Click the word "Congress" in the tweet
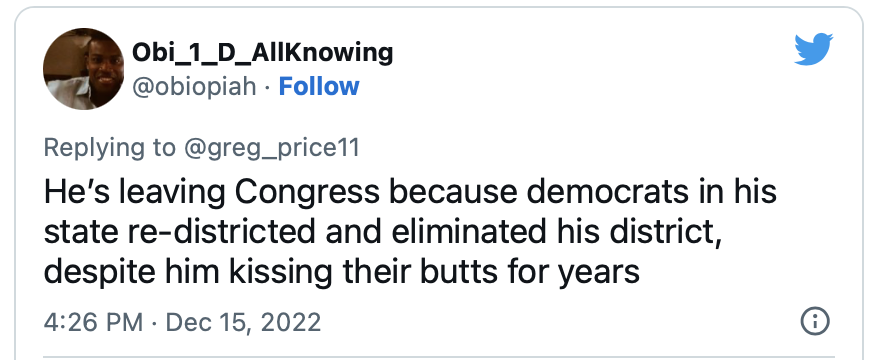Image resolution: width=880 pixels, height=360 pixels. (x=307, y=192)
